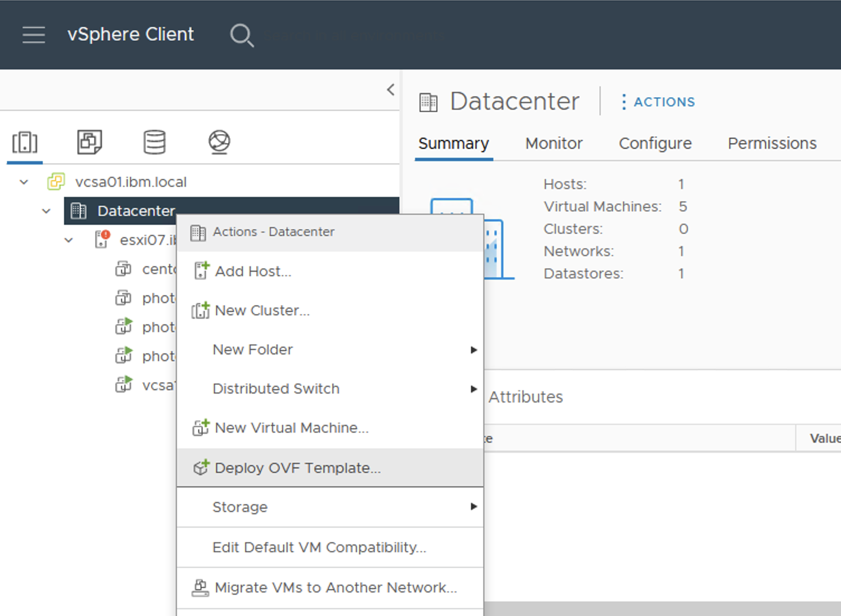Open the Networking inventory view
841x616 pixels.
[219, 142]
